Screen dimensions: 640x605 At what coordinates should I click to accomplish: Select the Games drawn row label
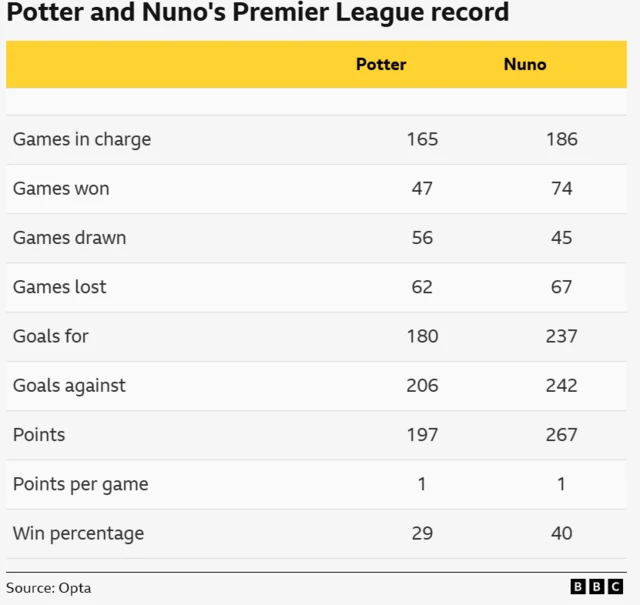[69, 238]
